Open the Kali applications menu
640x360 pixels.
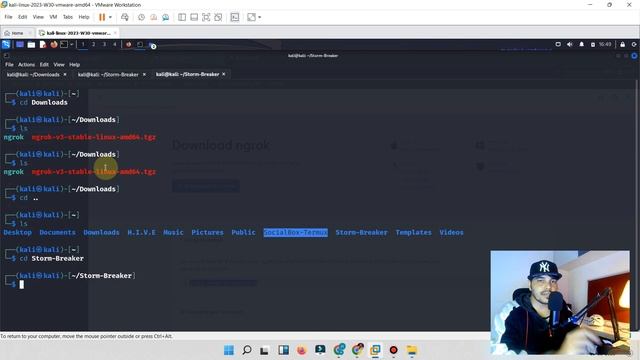tap(6, 44)
